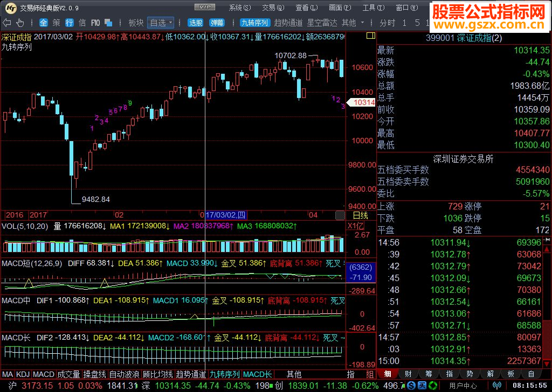Switch to the 顾比均线 indicator tab
This screenshot has height=392, width=552.
(157, 374)
